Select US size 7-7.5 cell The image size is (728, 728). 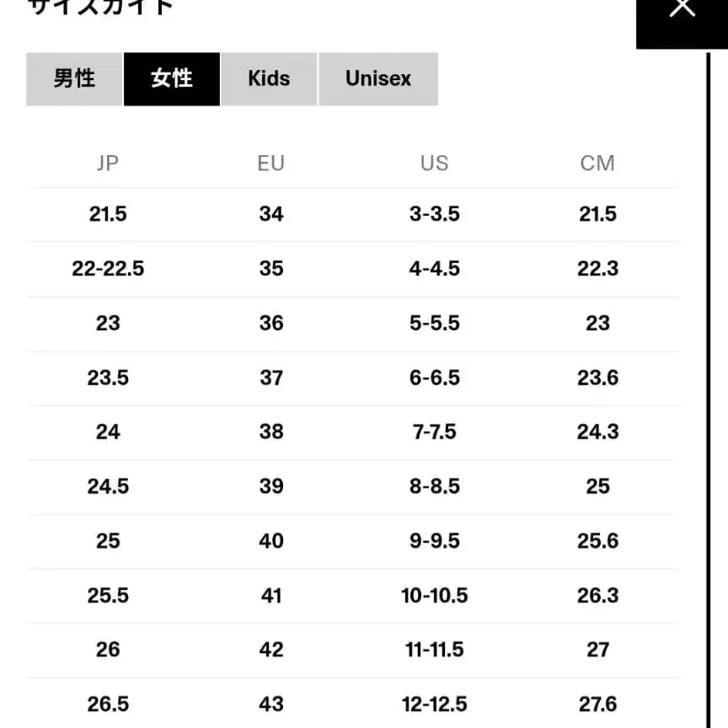435,431
